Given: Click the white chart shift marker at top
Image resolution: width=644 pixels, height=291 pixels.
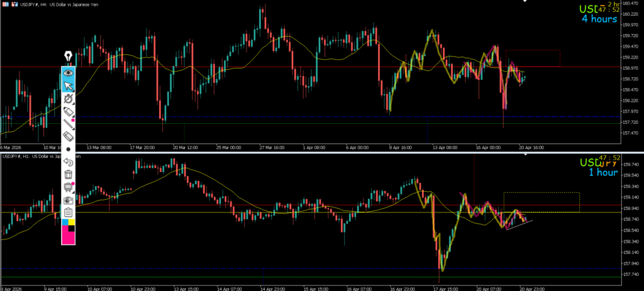Looking at the screenshot, I should point(526,2).
